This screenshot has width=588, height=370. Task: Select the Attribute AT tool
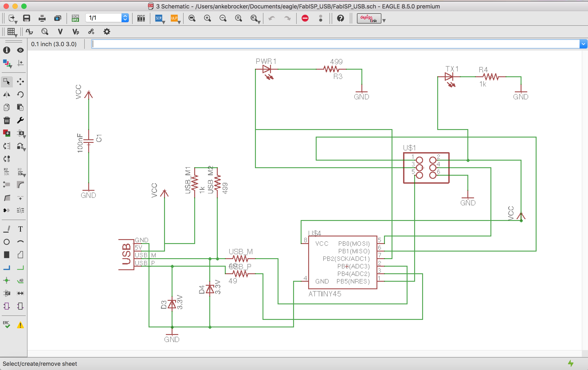click(x=7, y=293)
